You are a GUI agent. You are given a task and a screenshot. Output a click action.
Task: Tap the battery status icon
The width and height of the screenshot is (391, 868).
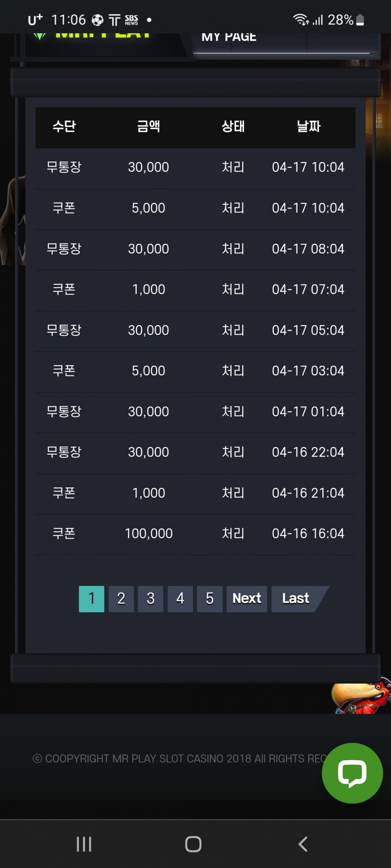(x=361, y=20)
